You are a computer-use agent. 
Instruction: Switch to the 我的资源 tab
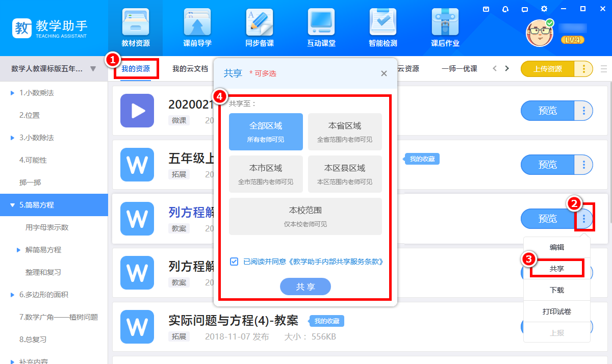[x=136, y=69]
